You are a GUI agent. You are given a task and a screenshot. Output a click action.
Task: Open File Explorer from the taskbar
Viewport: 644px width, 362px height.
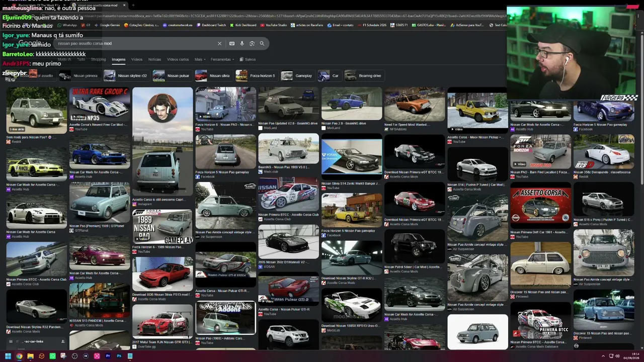click(x=30, y=356)
